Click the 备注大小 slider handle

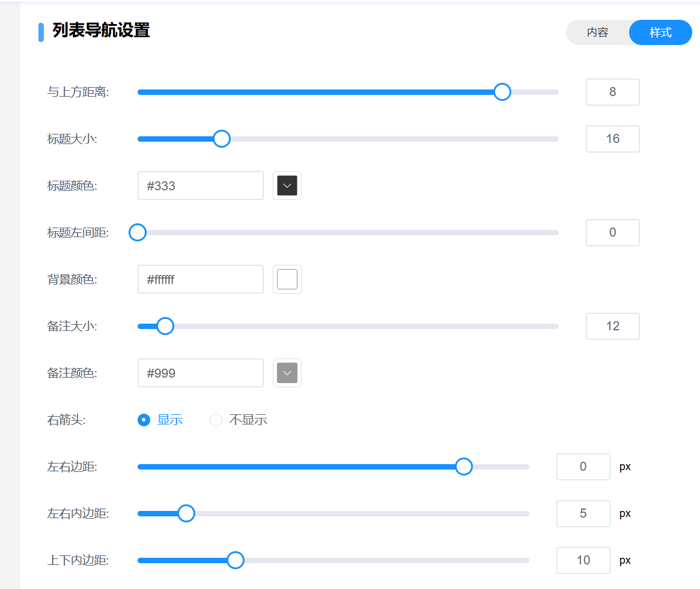(x=165, y=326)
